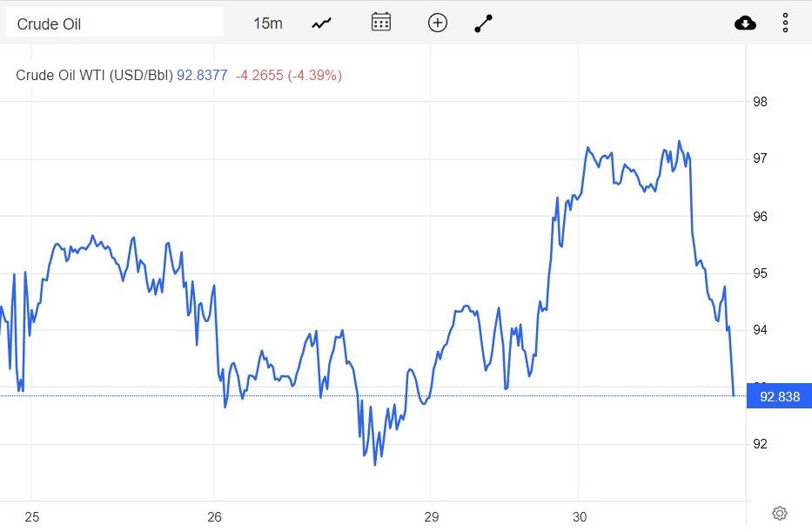The width and height of the screenshot is (812, 532).
Task: Expand the 15m interval selector
Action: coord(268,24)
